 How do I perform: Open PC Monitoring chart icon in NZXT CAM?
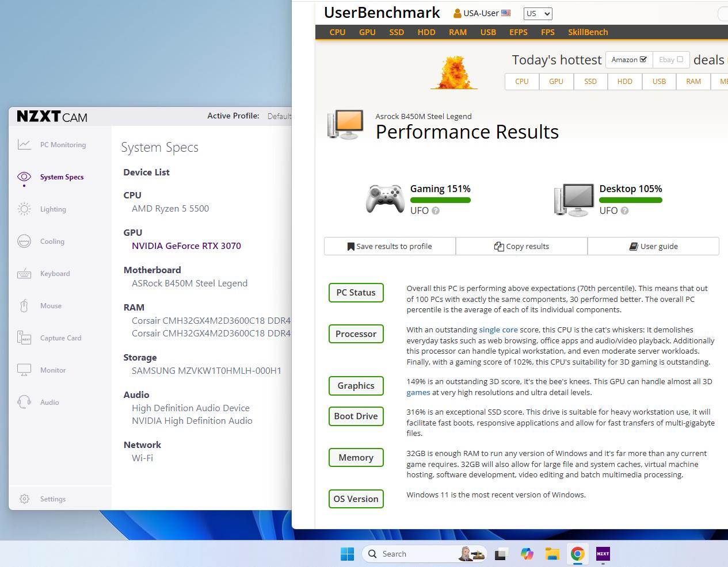click(x=24, y=145)
